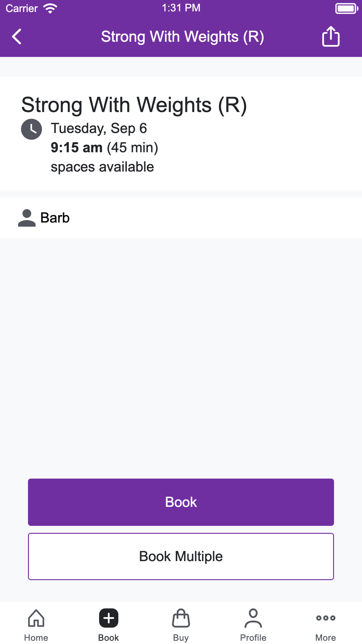
Task: Tap the person icon next to Barb
Action: coord(27,218)
